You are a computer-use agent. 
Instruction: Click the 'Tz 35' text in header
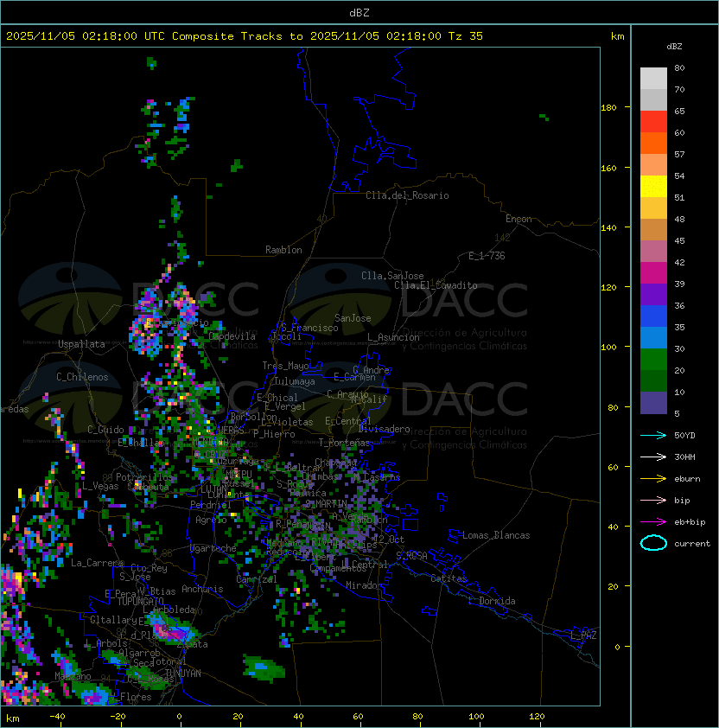click(466, 36)
